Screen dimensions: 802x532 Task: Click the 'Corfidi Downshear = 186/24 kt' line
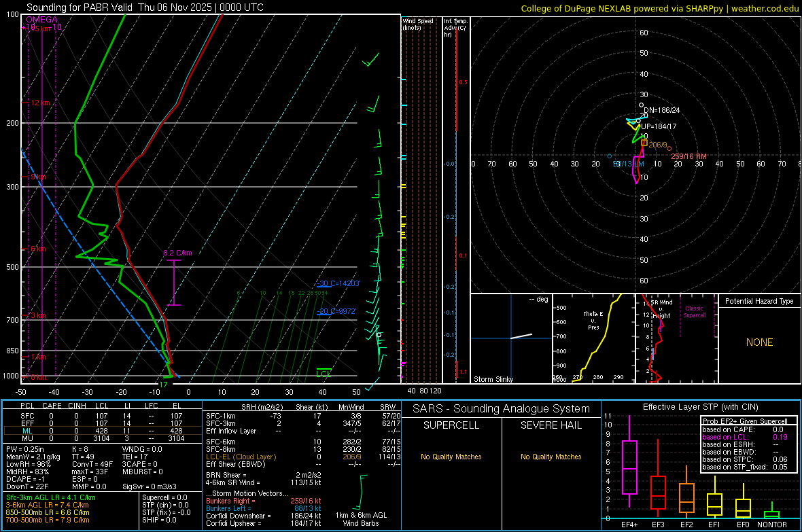(264, 516)
